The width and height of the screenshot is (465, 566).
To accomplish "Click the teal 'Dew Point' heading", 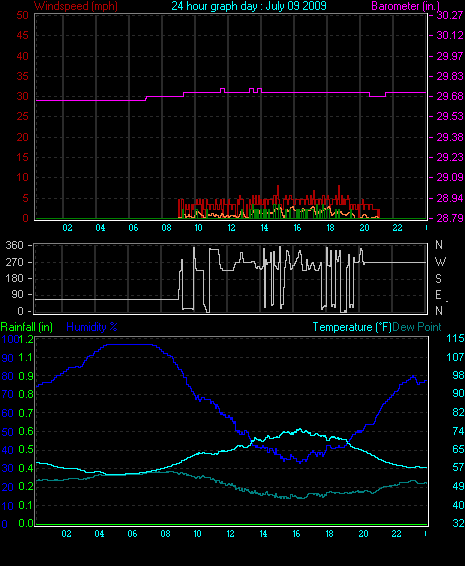I will pos(417,327).
